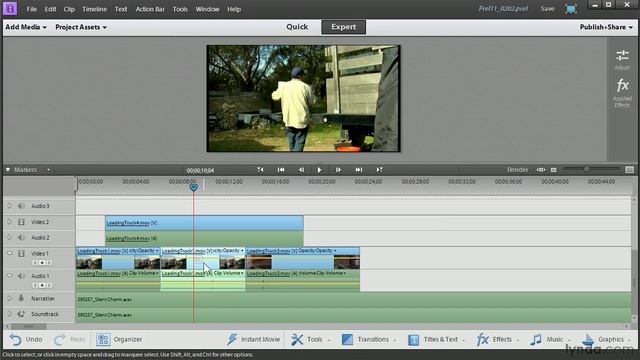
Task: Open the Tools panel in action bar
Action: 310,339
